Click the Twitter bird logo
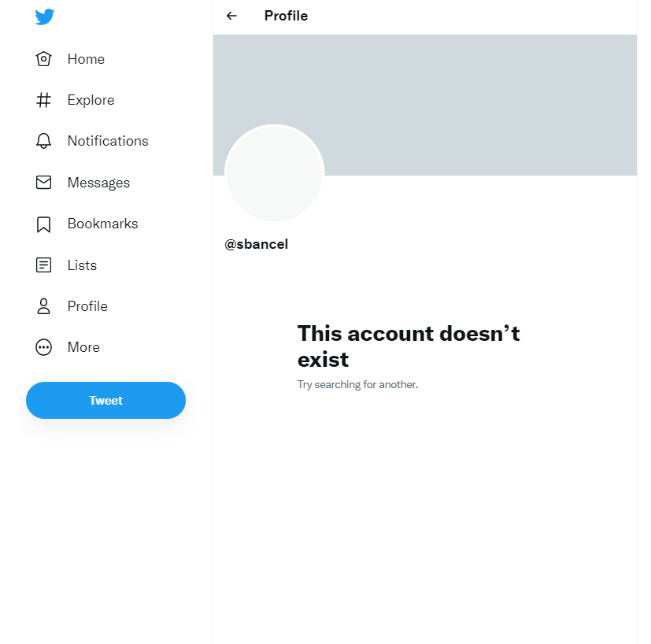Image resolution: width=651 pixels, height=644 pixels. (44, 17)
